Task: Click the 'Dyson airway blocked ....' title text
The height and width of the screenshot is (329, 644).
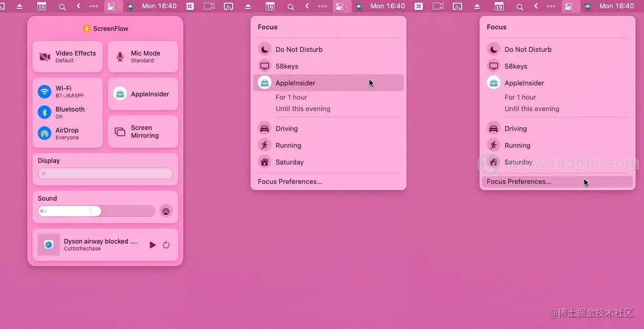Action: [x=101, y=242]
